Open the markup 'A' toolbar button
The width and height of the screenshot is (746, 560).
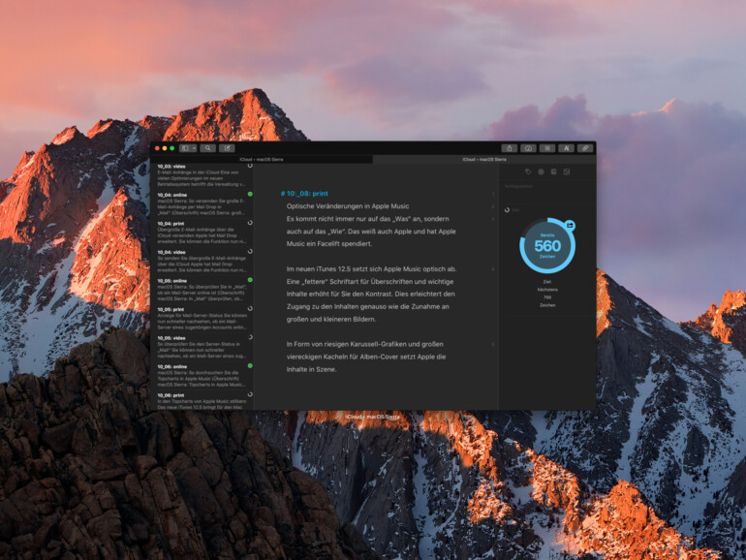566,148
